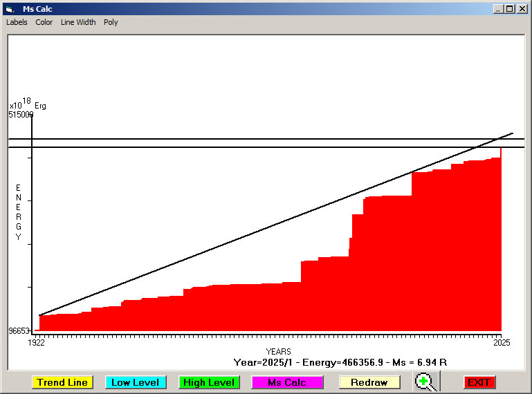Open the Labels menu
The width and height of the screenshot is (532, 394).
[17, 22]
